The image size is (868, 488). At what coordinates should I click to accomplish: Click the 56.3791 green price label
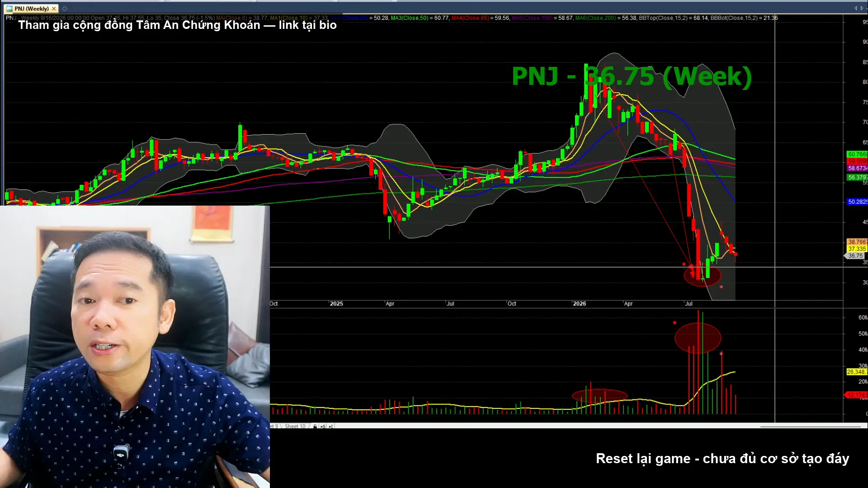857,178
